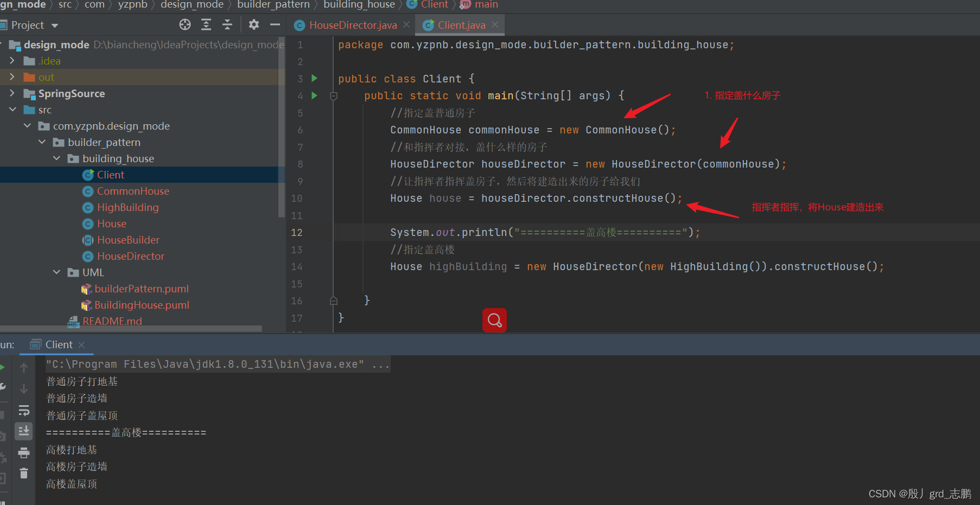Open README.md file in tree

pos(112,321)
